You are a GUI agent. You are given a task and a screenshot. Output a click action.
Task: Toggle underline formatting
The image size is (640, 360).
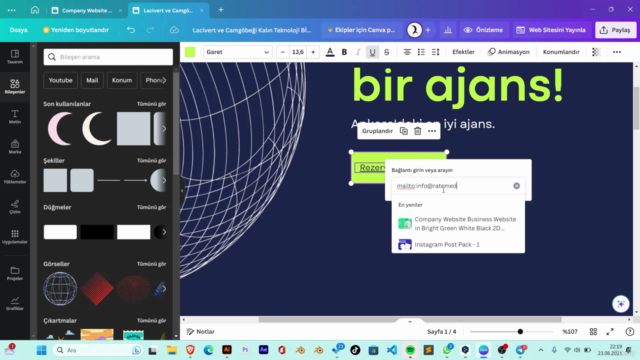[372, 52]
